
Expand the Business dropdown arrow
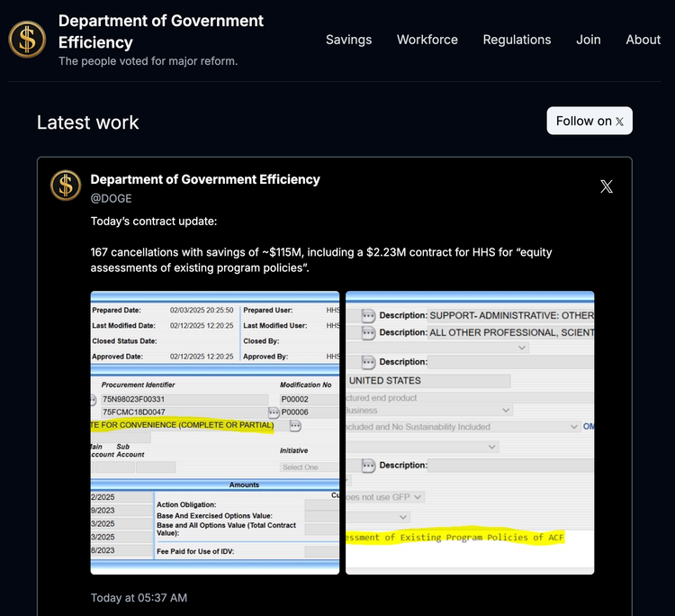click(x=506, y=411)
